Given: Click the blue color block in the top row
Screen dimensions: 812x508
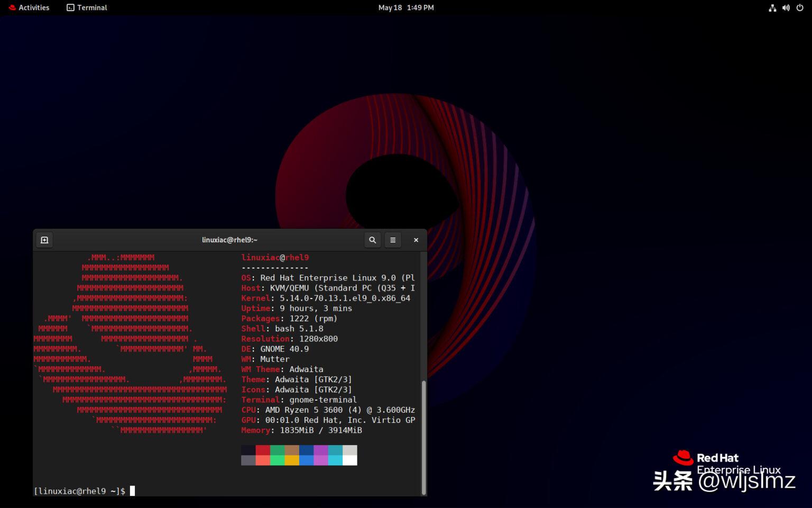Looking at the screenshot, I should click(x=307, y=450).
